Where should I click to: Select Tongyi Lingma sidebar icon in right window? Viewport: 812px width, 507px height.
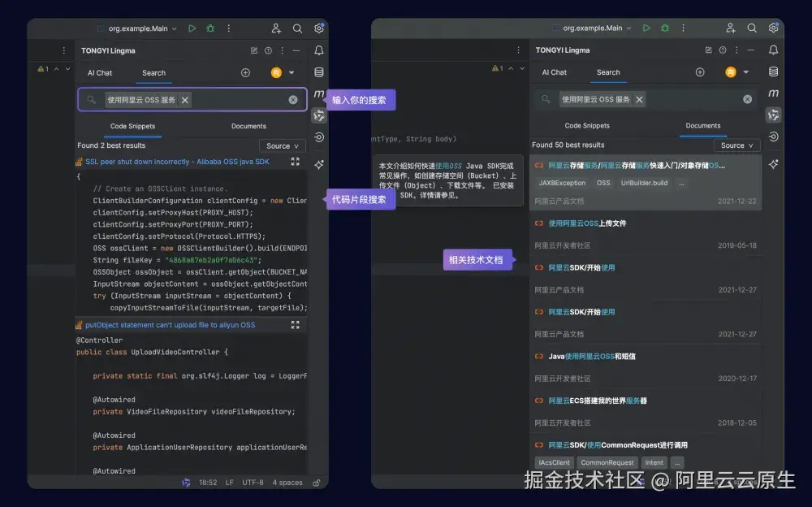click(x=773, y=115)
